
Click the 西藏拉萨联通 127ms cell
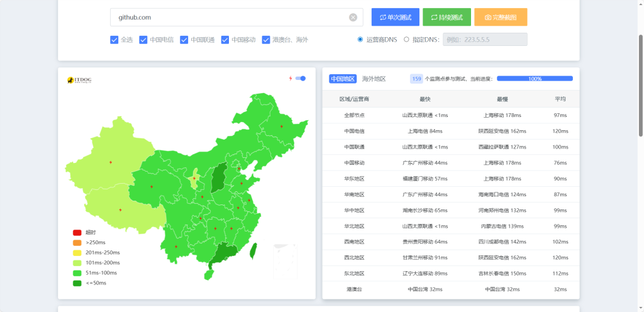[x=502, y=147]
